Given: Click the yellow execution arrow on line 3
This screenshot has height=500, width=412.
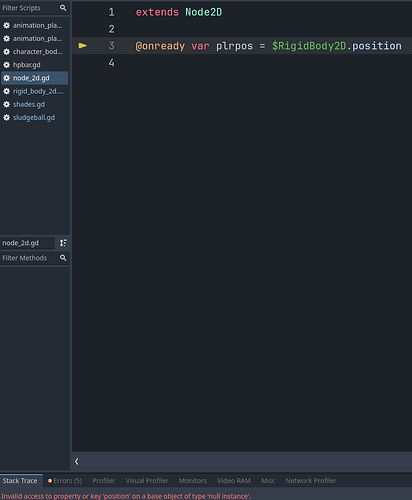Looking at the screenshot, I should [x=83, y=46].
